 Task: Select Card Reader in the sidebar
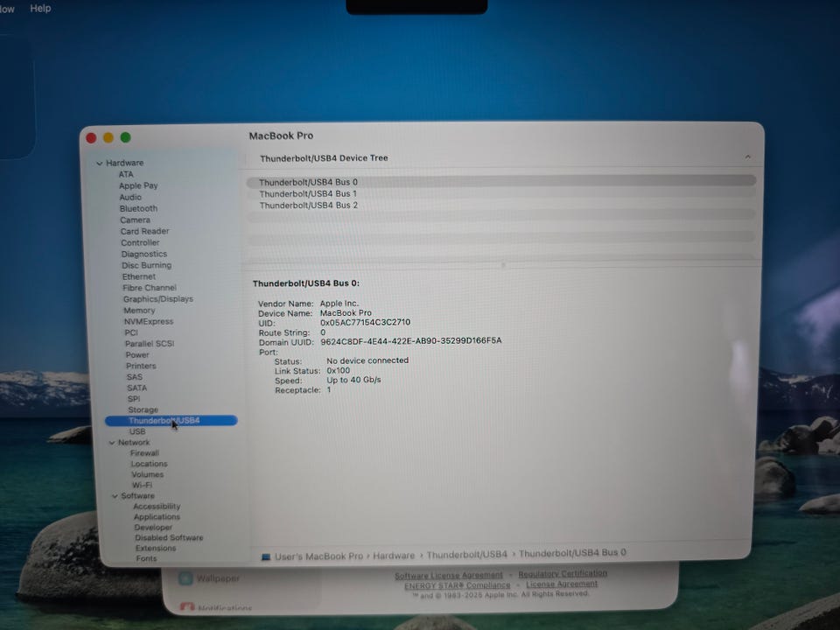(x=144, y=231)
